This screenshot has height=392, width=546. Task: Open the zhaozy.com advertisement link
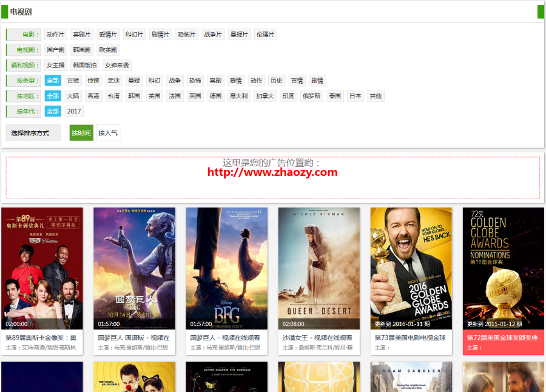coord(272,172)
